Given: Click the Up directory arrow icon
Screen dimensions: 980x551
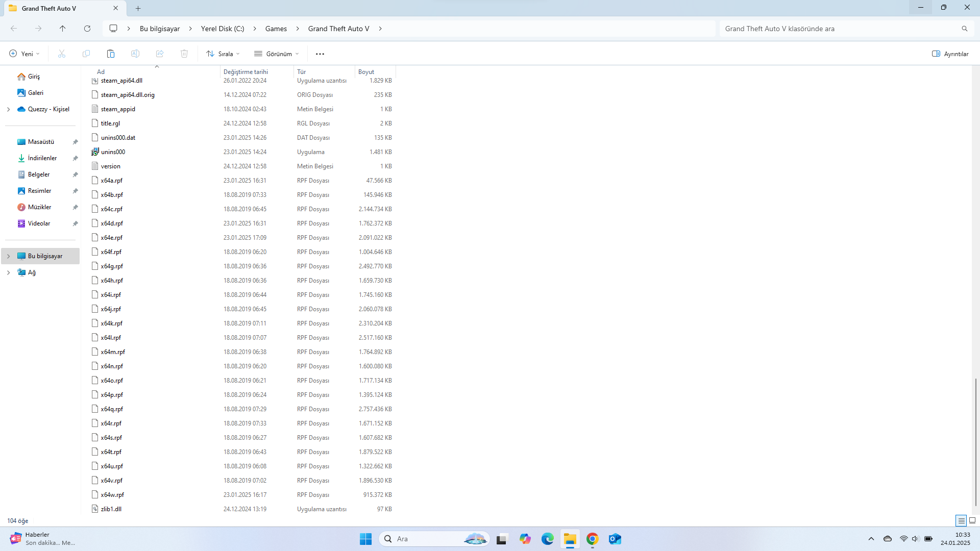Looking at the screenshot, I should (x=62, y=29).
